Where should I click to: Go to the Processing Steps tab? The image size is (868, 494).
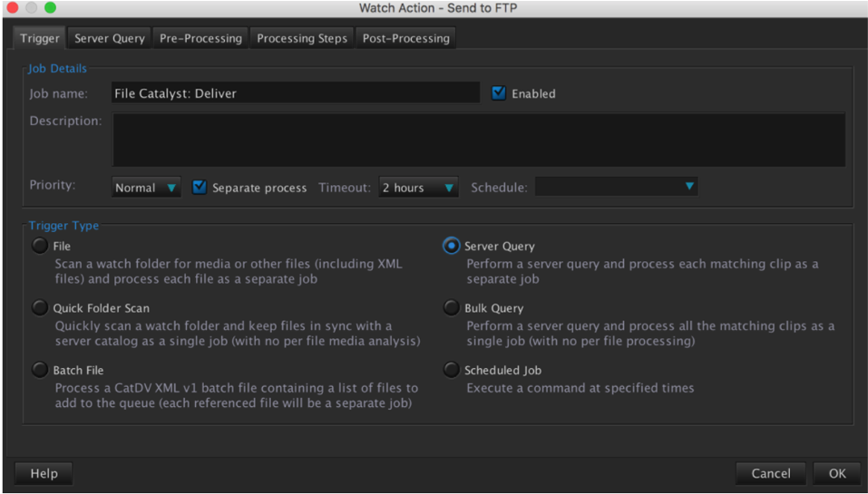click(x=301, y=38)
